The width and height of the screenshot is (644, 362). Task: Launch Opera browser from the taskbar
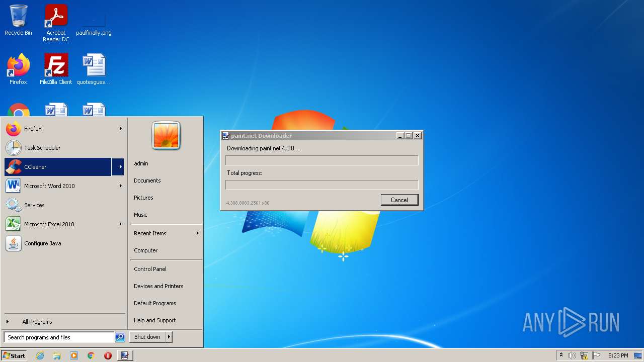click(x=108, y=355)
